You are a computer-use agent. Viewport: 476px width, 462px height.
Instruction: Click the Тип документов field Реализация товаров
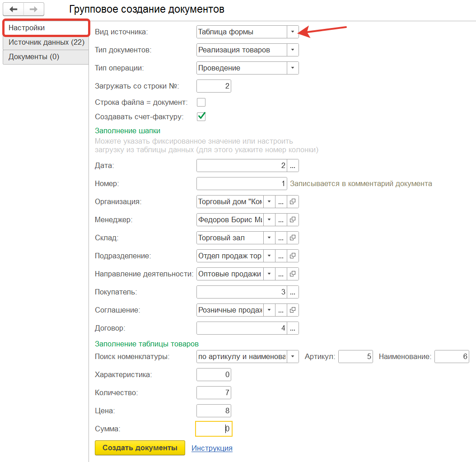click(x=242, y=50)
